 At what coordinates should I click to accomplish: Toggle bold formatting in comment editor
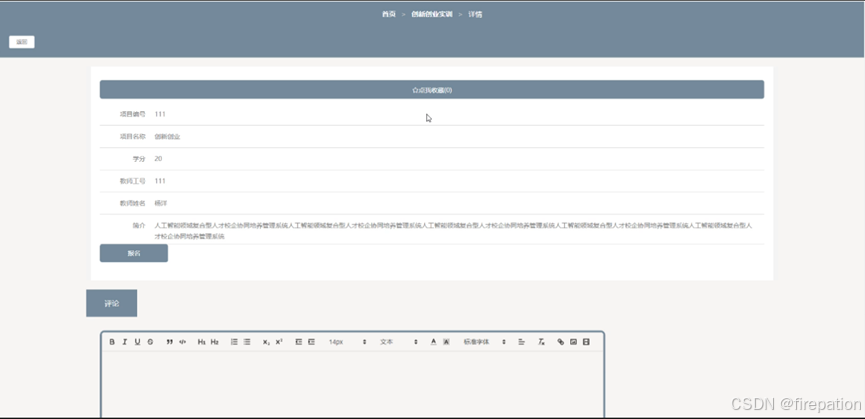(x=112, y=342)
